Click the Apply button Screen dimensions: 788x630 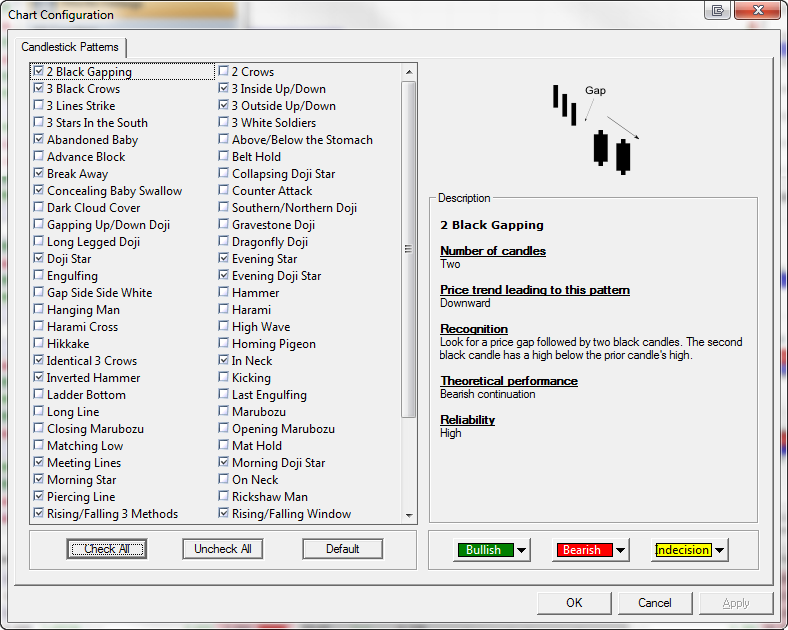coord(736,603)
